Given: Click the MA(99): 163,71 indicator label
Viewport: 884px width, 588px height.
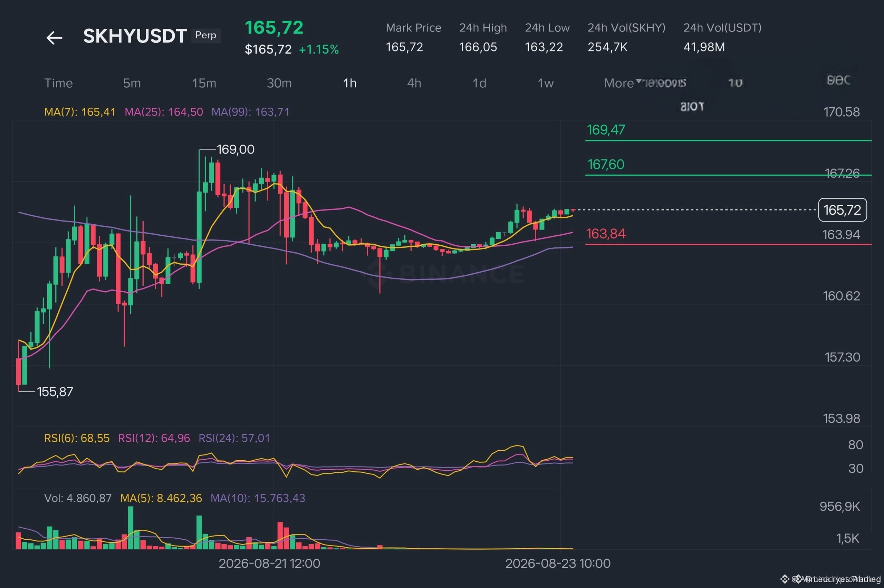Looking at the screenshot, I should pyautogui.click(x=250, y=112).
